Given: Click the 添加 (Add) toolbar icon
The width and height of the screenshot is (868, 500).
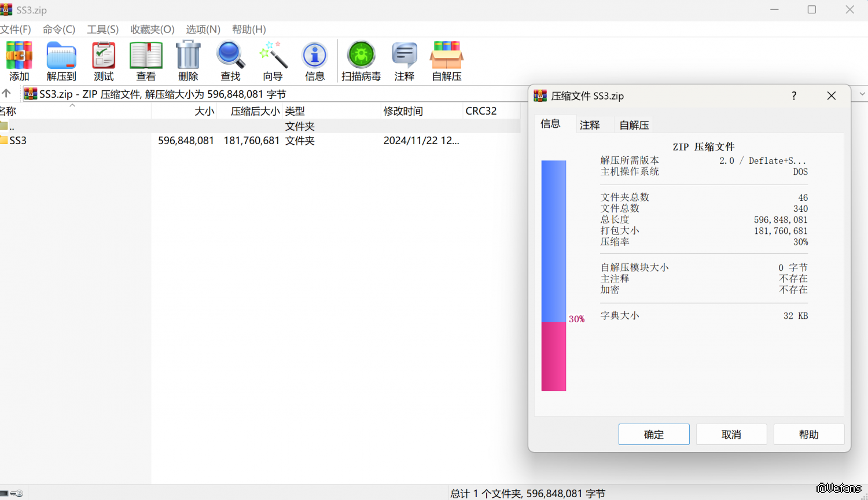Looking at the screenshot, I should point(19,61).
